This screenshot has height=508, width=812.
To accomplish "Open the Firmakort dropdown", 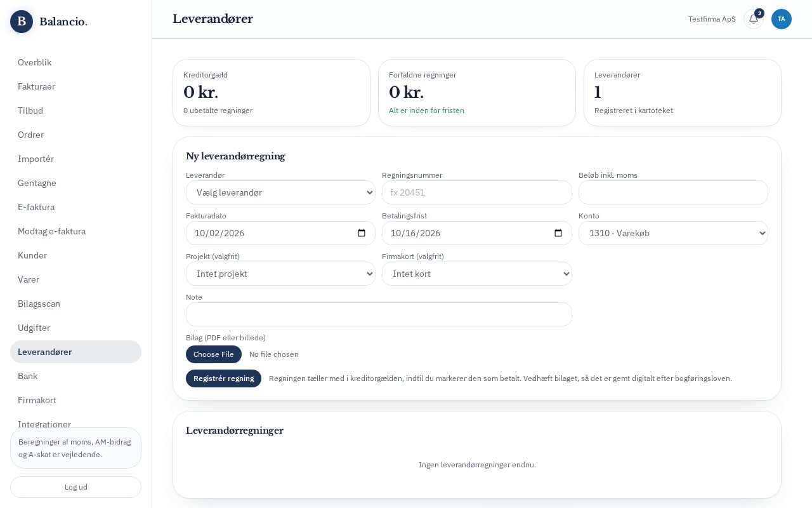I will point(477,274).
